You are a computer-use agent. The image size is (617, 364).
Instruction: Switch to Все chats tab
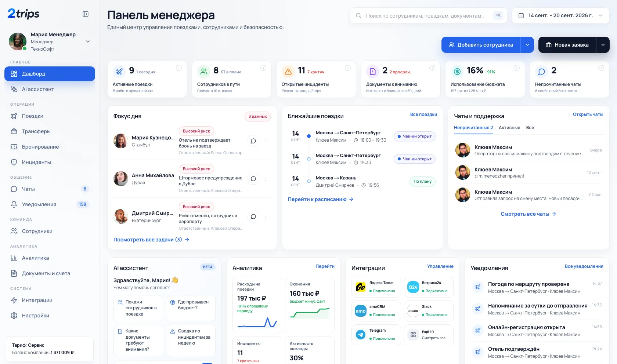point(530,128)
